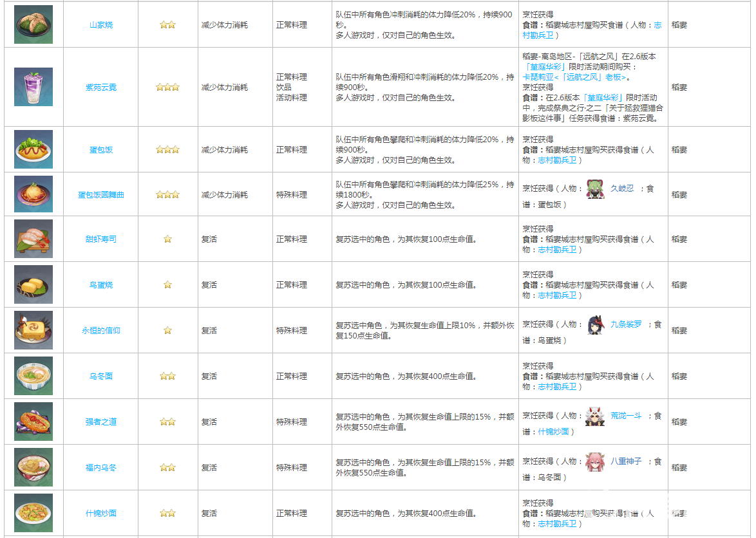Open the 什锦炒面 fried noodles icon in the last row
Viewport: 756px width, 538px height.
[x=33, y=513]
